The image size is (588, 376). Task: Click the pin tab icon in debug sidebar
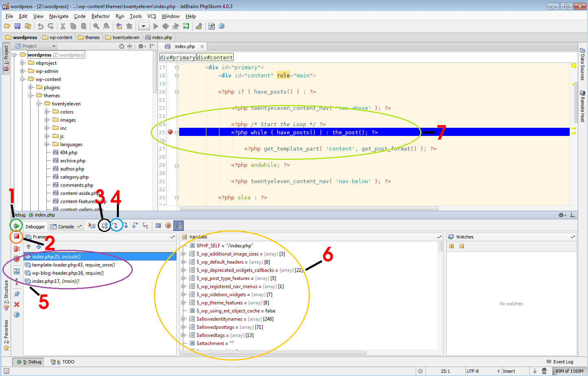[17, 294]
